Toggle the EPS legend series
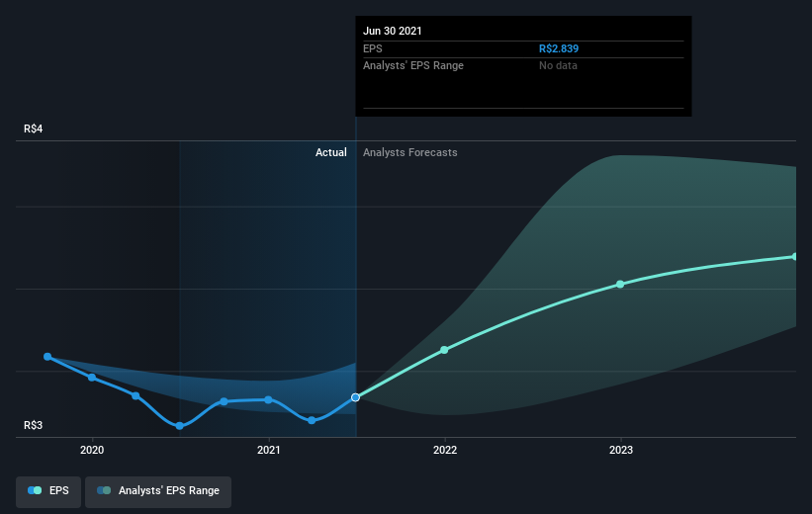Image resolution: width=812 pixels, height=514 pixels. (48, 490)
